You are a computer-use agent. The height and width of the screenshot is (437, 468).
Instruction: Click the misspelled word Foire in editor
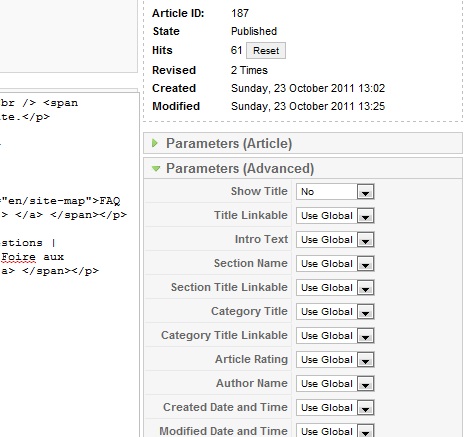(18, 257)
